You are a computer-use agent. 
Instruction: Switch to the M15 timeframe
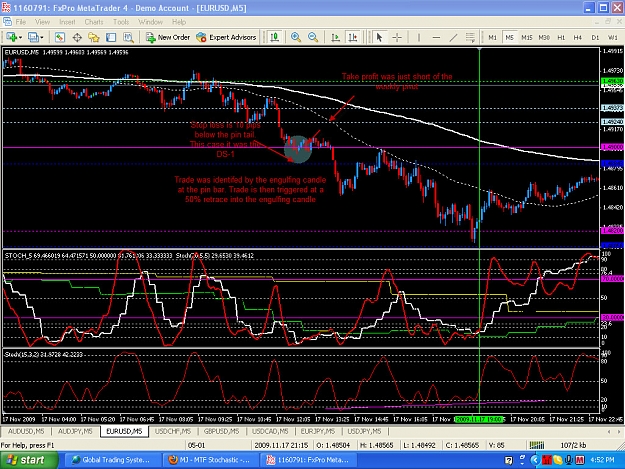tap(527, 37)
